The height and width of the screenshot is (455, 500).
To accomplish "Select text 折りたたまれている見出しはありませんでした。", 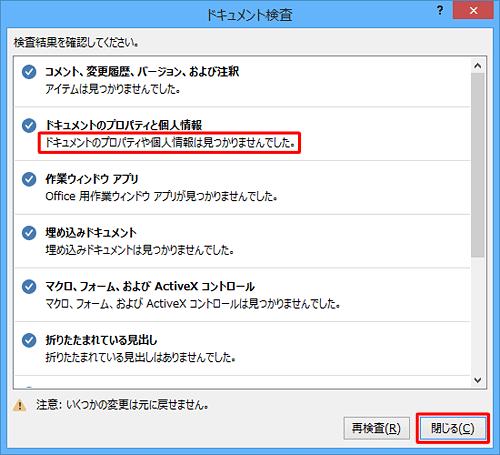I will [x=141, y=358].
